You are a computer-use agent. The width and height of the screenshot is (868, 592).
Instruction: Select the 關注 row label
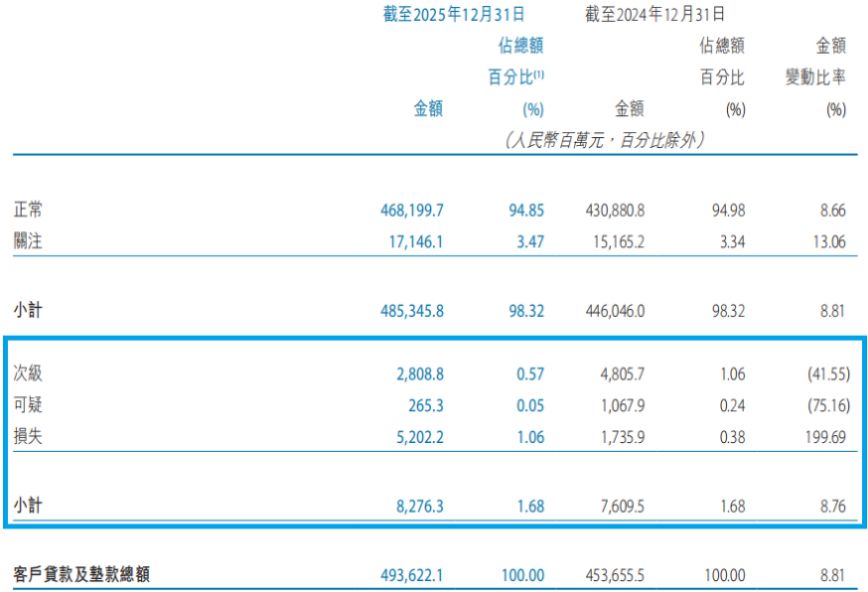coord(28,241)
